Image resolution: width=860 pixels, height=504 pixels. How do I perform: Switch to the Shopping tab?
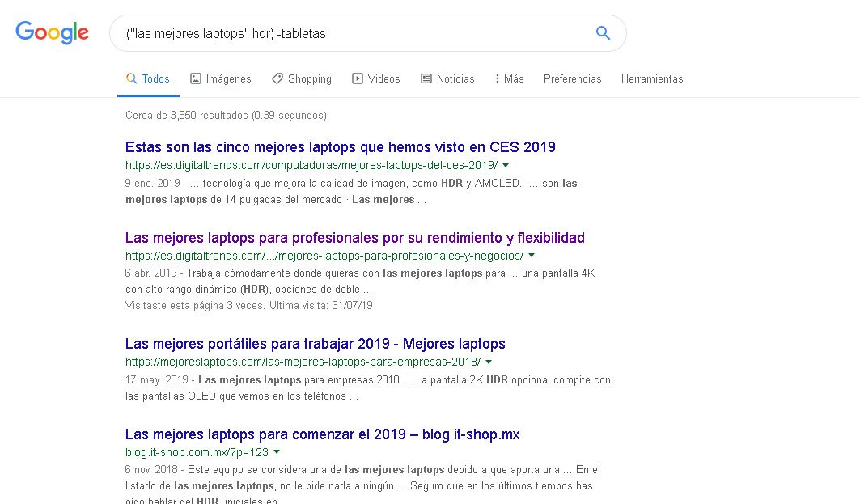point(302,79)
